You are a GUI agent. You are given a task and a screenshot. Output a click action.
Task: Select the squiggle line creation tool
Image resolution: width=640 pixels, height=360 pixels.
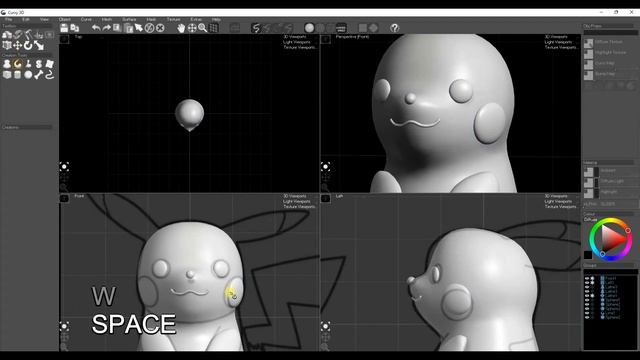[x=49, y=75]
